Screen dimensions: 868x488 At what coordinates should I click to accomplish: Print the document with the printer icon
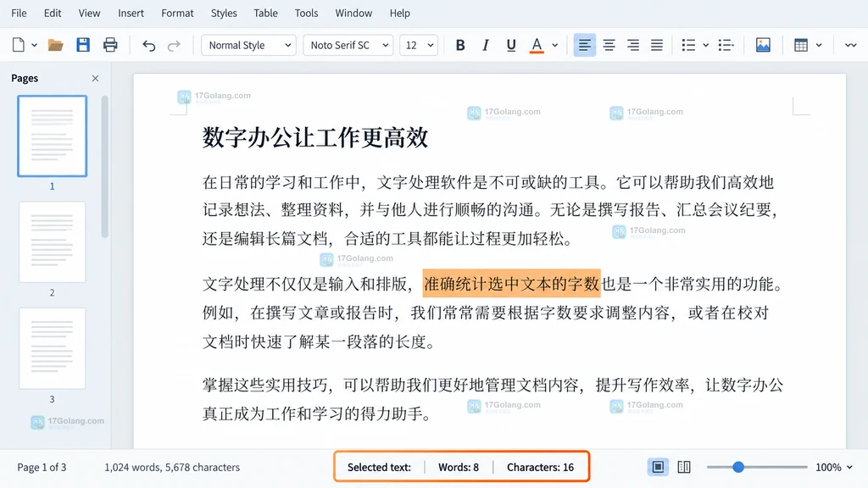[110, 45]
